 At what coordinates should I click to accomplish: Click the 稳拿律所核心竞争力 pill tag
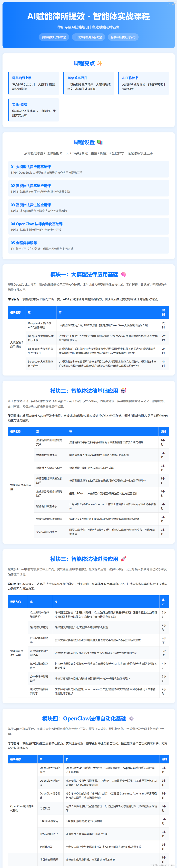pyautogui.click(x=123, y=37)
